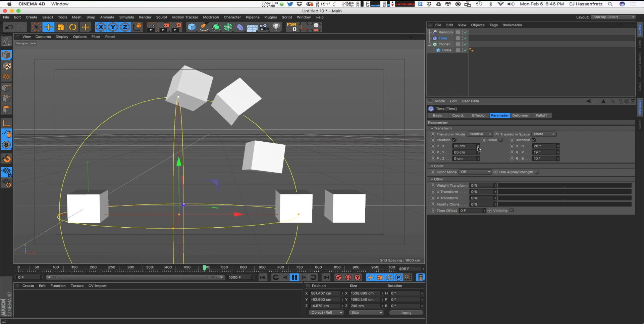Enable the Position checkbox

tap(454, 140)
